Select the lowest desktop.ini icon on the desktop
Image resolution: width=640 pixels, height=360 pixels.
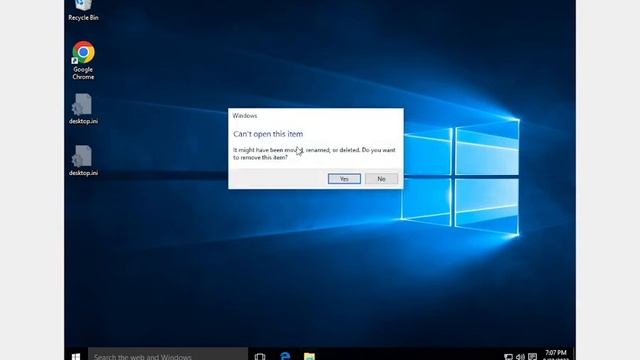[83, 161]
